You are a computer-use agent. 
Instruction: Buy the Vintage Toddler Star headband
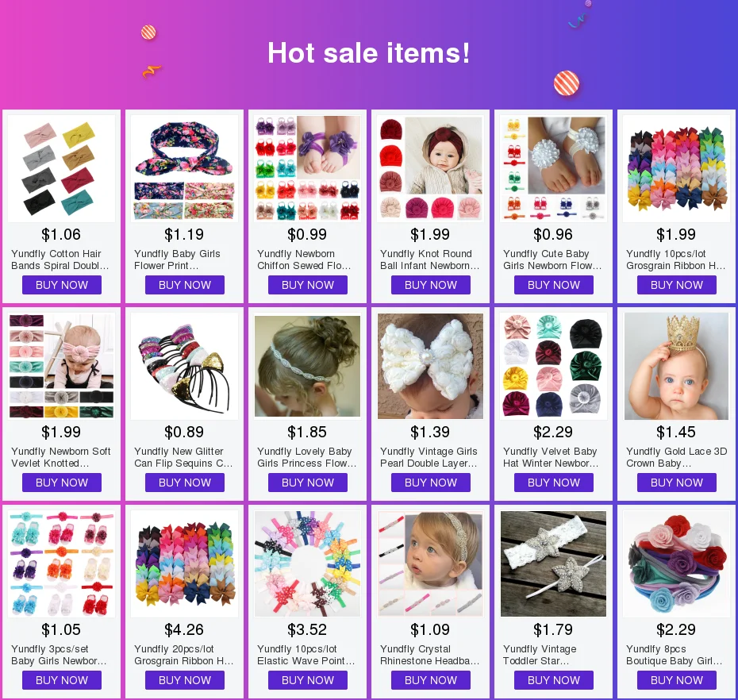pyautogui.click(x=554, y=680)
